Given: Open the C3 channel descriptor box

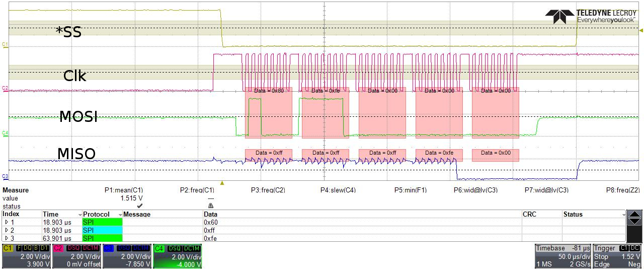Looking at the screenshot, I should 127,256.
